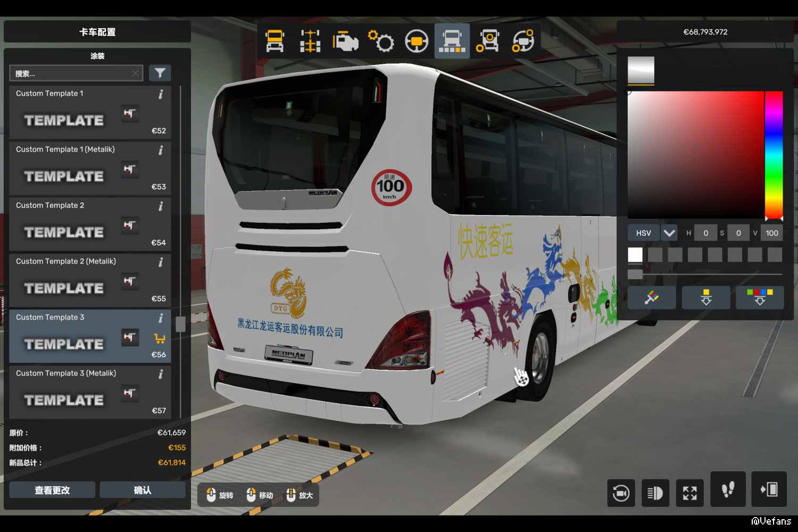
Task: Click the V value field showing 100
Action: [x=772, y=233]
